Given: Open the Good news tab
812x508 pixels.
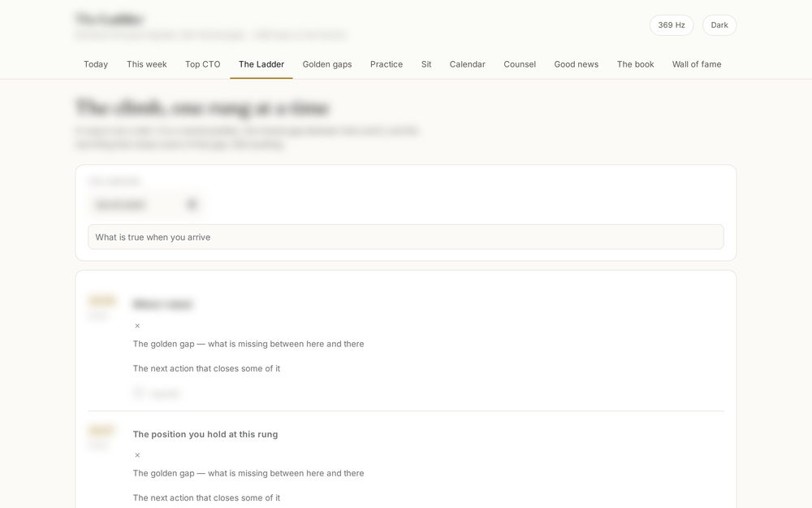Looking at the screenshot, I should (577, 64).
